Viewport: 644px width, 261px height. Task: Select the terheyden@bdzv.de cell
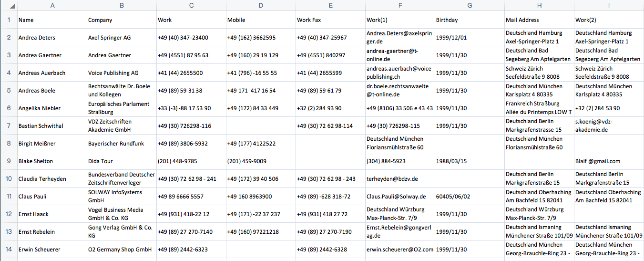click(400, 179)
